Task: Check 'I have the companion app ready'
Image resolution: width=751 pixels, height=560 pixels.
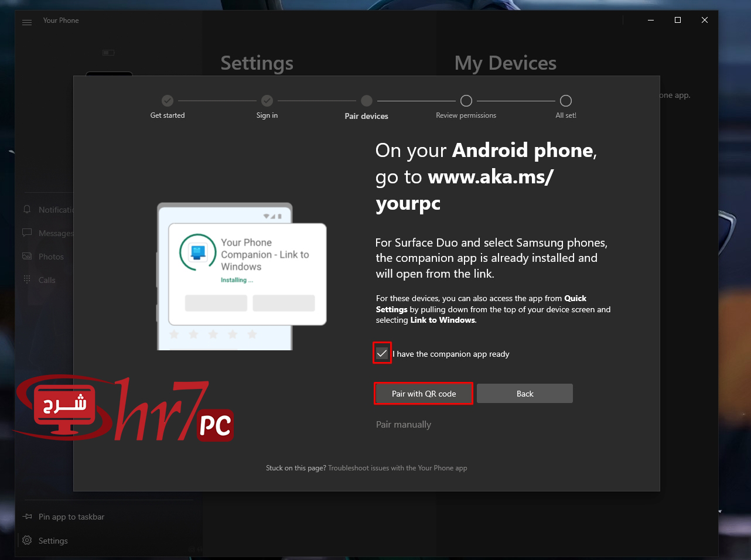Action: (382, 353)
